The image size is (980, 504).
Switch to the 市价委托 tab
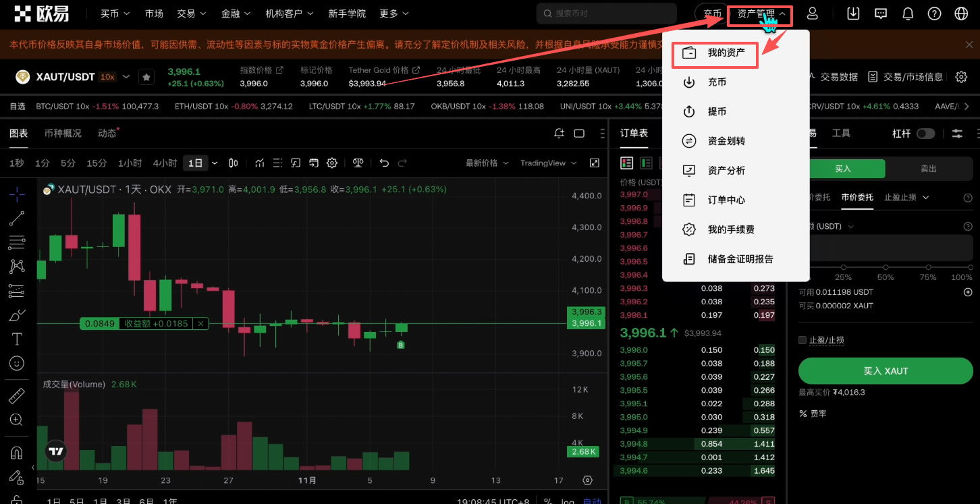856,196
